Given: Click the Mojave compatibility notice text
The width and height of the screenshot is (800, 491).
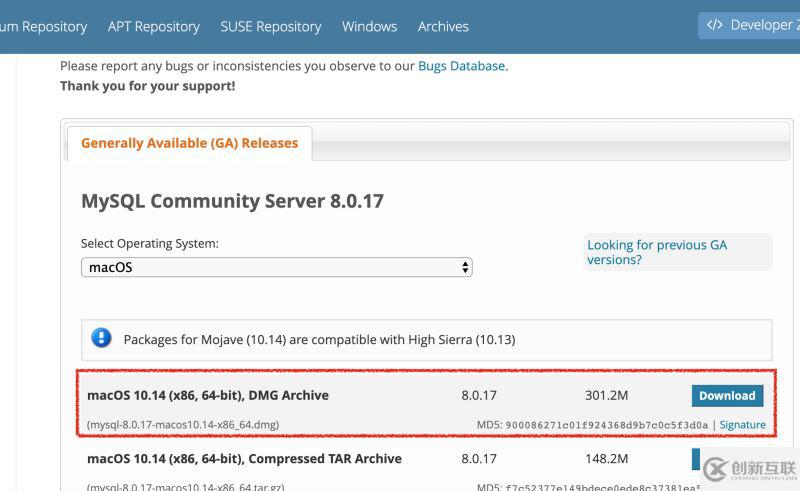Looking at the screenshot, I should 319,339.
